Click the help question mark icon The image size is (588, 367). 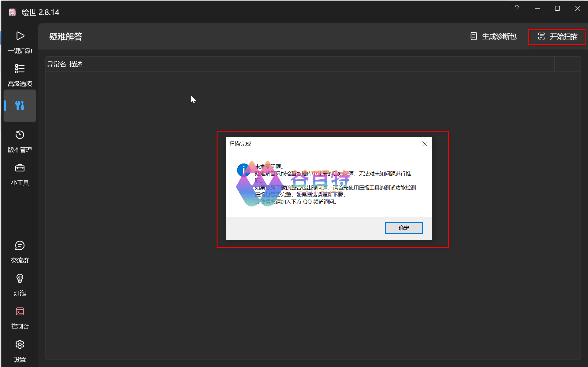517,9
